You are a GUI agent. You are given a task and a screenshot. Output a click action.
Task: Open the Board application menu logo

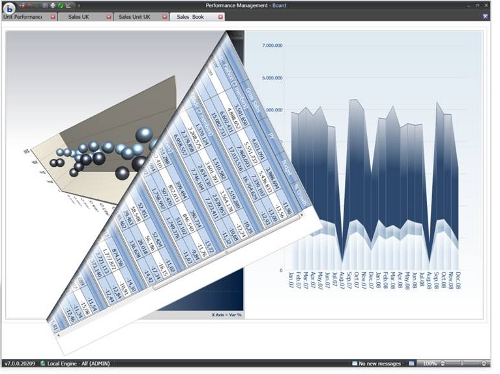pyautogui.click(x=9, y=8)
